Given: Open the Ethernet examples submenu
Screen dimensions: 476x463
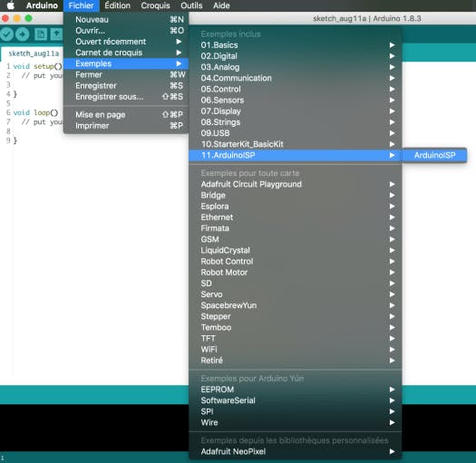Looking at the screenshot, I should coord(295,217).
